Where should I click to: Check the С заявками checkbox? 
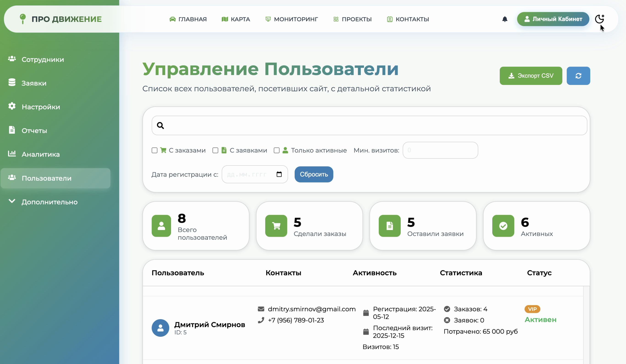click(x=215, y=150)
